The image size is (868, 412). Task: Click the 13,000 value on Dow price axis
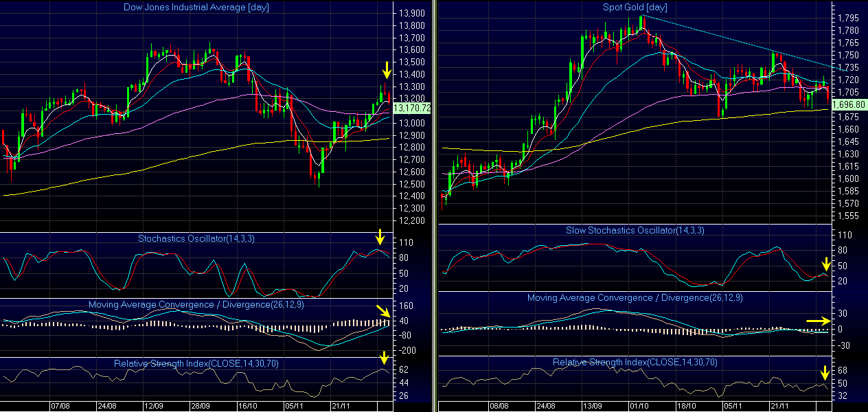411,123
